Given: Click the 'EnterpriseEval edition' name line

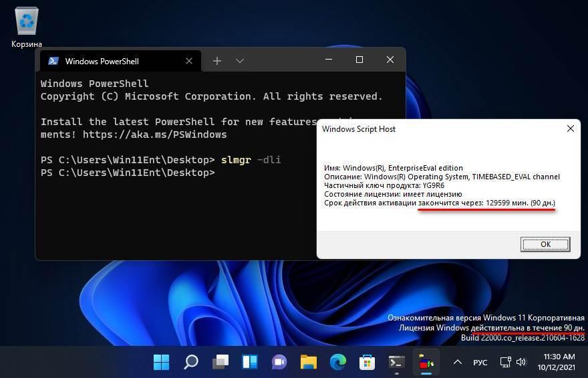Looking at the screenshot, I should 394,168.
